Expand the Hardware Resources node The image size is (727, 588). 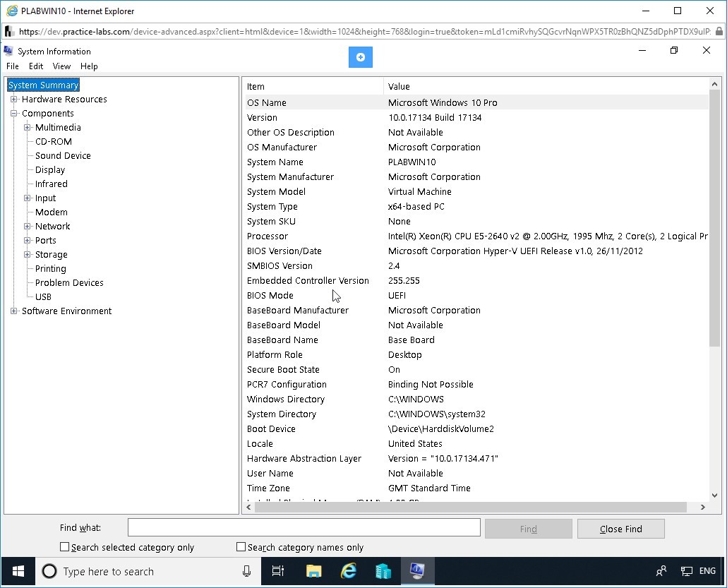[14, 100]
